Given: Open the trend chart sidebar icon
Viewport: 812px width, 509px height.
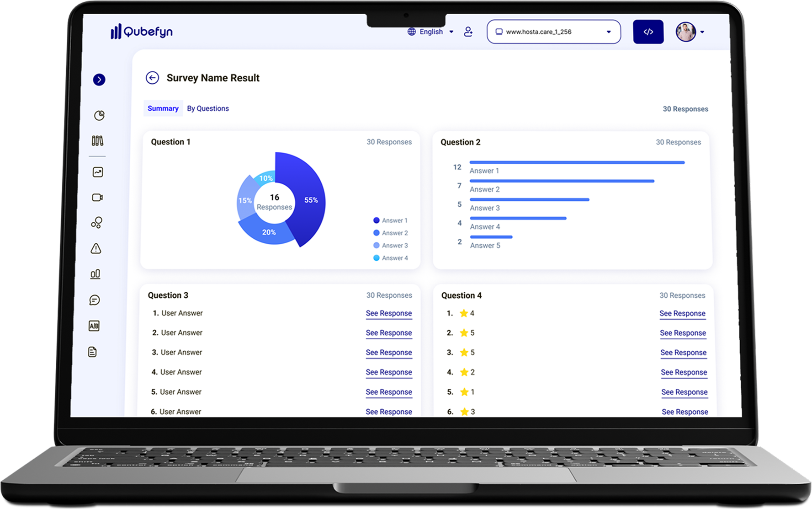Looking at the screenshot, I should (98, 172).
